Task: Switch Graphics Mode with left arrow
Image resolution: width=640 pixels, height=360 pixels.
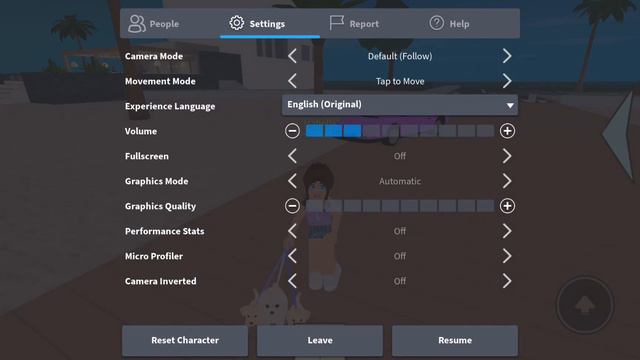Action: (x=292, y=181)
